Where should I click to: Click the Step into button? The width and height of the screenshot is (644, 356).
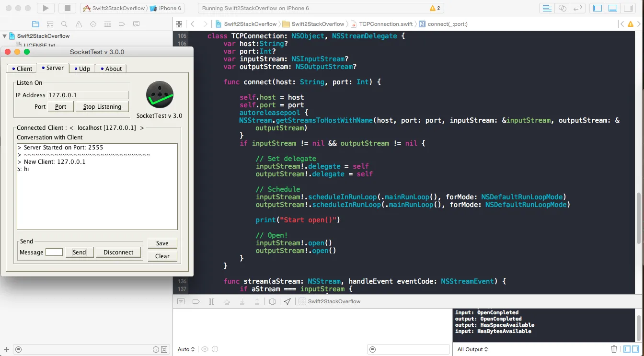click(242, 301)
